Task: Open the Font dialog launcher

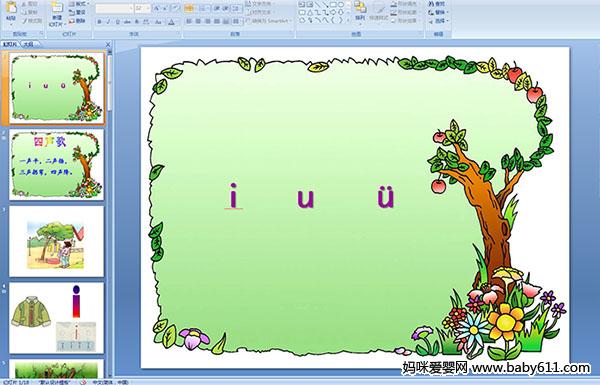Action: (x=178, y=34)
